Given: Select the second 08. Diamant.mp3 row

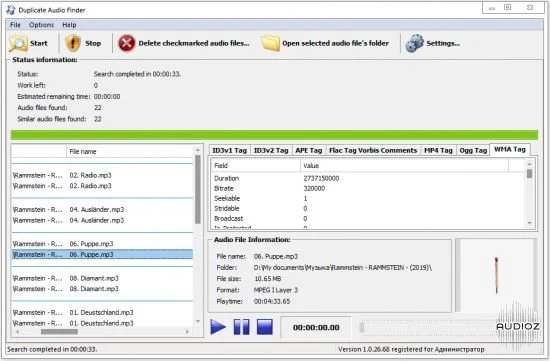Looking at the screenshot, I should point(102,289).
